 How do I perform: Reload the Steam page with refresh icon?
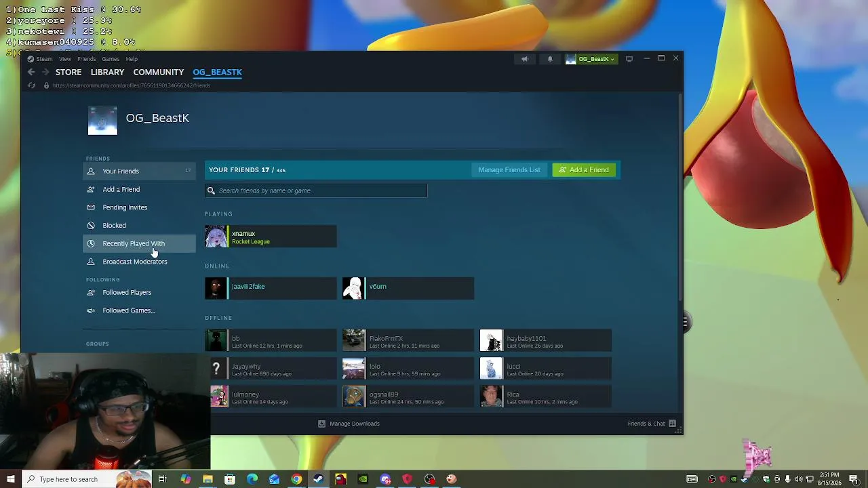31,85
